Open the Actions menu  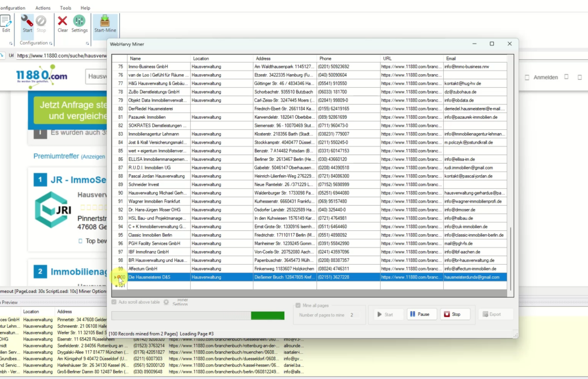[42, 8]
